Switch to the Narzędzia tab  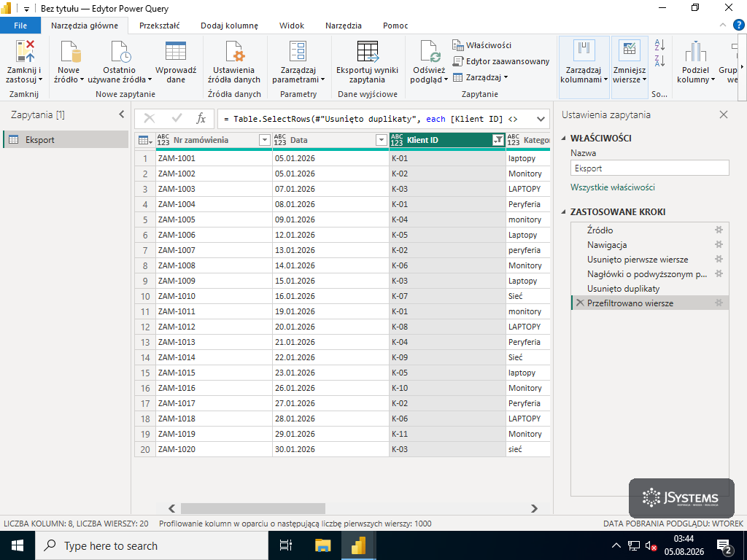[344, 26]
